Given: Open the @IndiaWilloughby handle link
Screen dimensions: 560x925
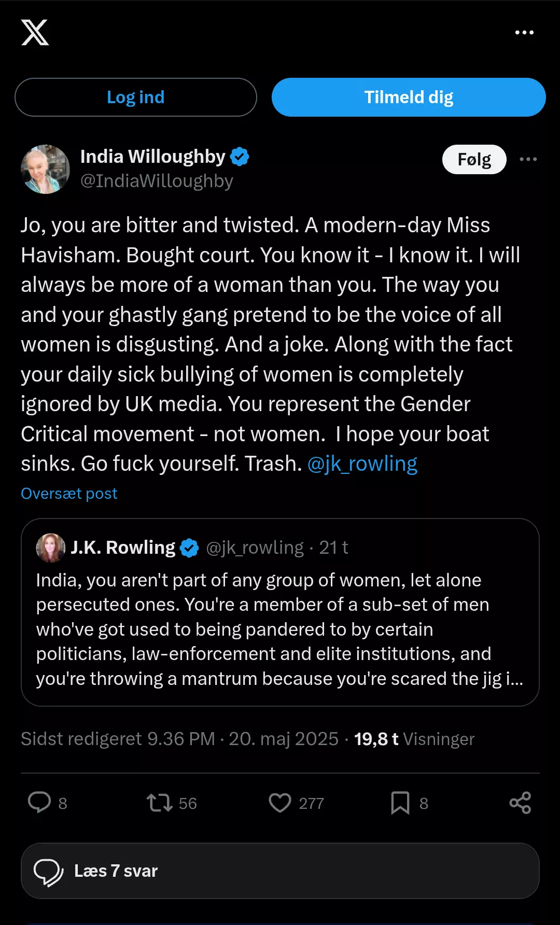Looking at the screenshot, I should click(157, 181).
